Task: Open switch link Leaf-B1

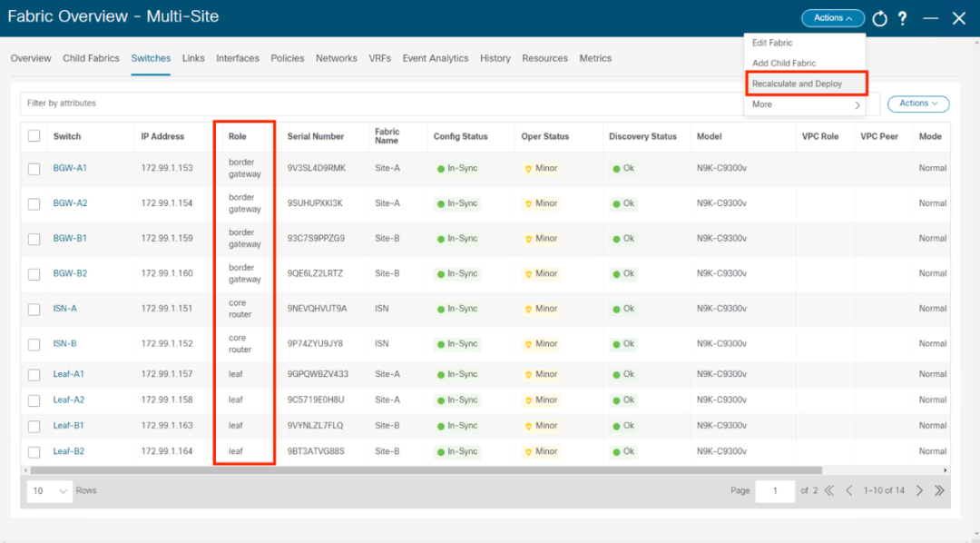Action: tap(68, 425)
